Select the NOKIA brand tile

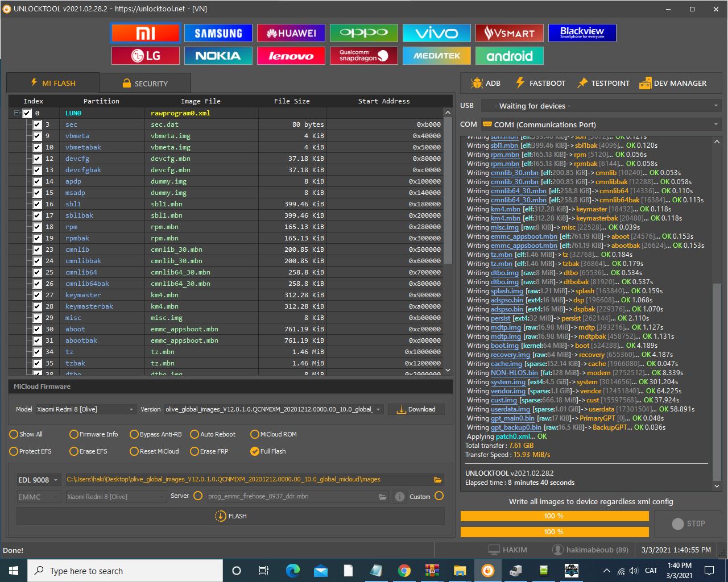[218, 56]
